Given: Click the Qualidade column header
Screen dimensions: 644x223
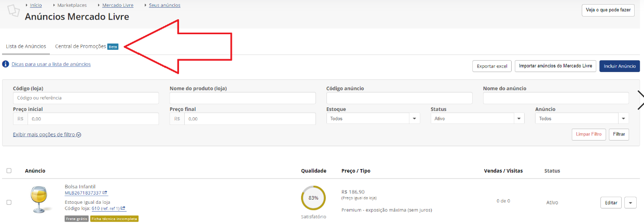Looking at the screenshot, I should click(x=313, y=171).
